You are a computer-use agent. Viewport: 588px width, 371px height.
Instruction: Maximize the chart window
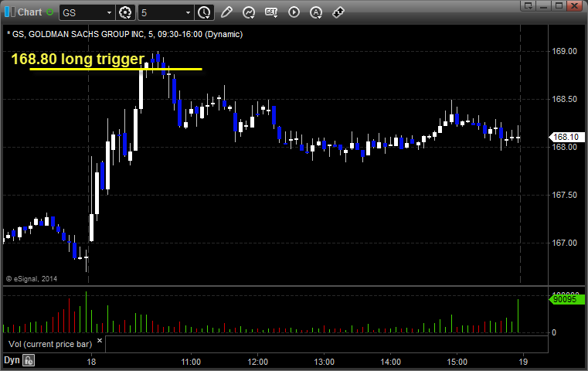[559, 5]
